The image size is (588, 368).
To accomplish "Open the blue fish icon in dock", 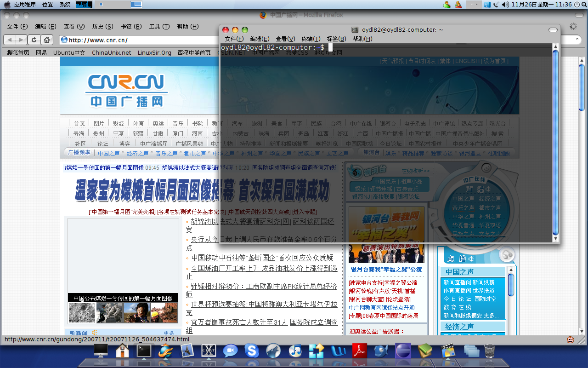I will (381, 351).
